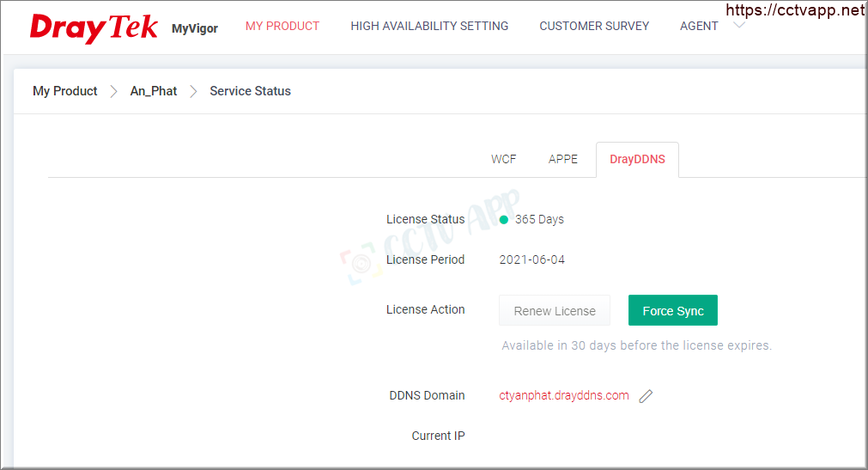
Task: Navigate to My Product breadcrumb
Action: click(65, 91)
